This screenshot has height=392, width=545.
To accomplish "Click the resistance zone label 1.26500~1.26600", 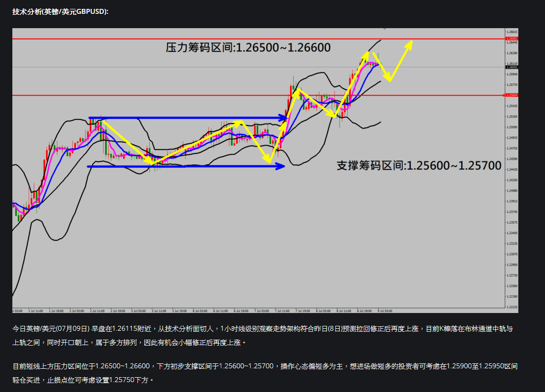I will (x=248, y=47).
